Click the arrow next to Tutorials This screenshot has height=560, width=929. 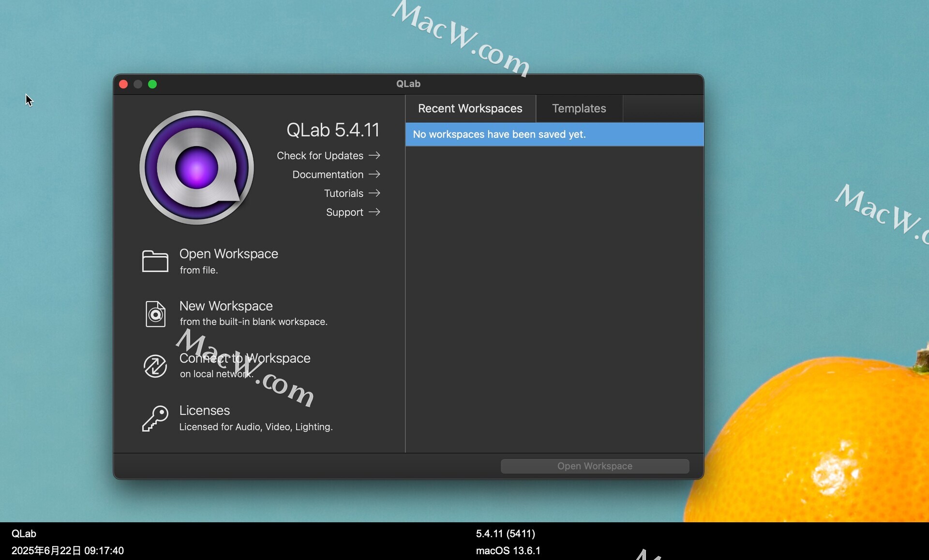(375, 193)
